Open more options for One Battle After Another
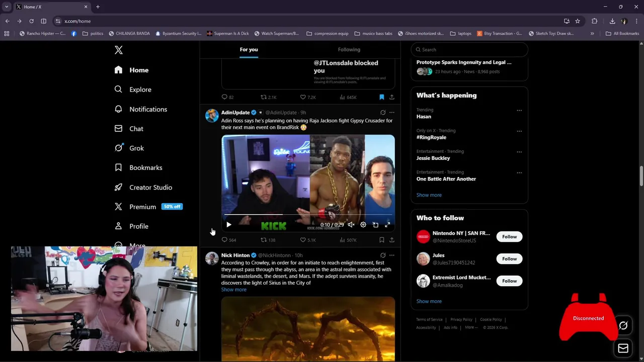 click(519, 172)
